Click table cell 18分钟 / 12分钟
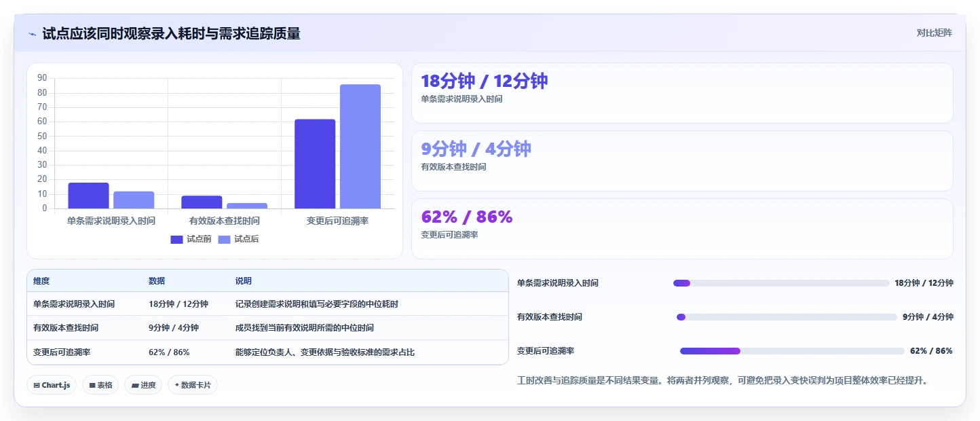Viewport: 980px width, 421px height. 178,304
